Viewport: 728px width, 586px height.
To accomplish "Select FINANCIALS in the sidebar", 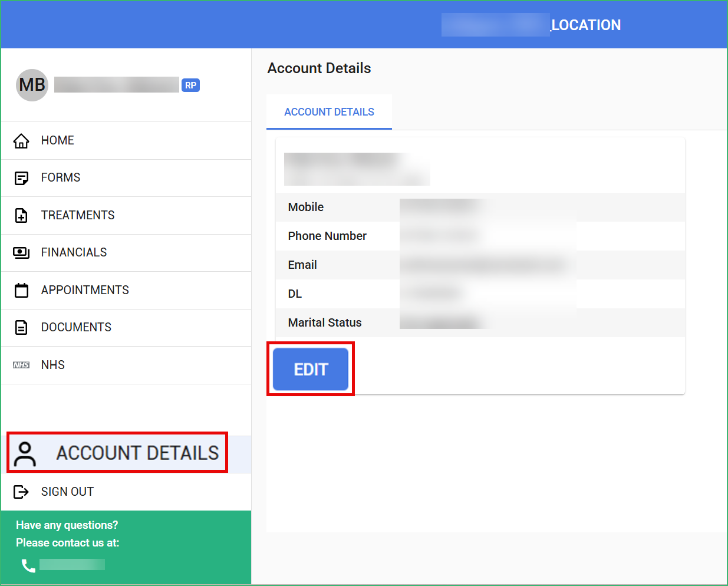I will [x=126, y=252].
